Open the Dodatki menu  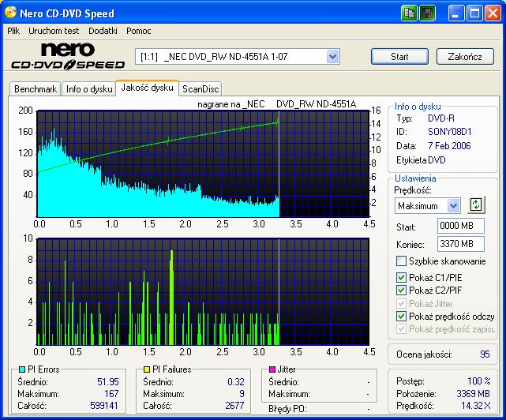pos(103,31)
